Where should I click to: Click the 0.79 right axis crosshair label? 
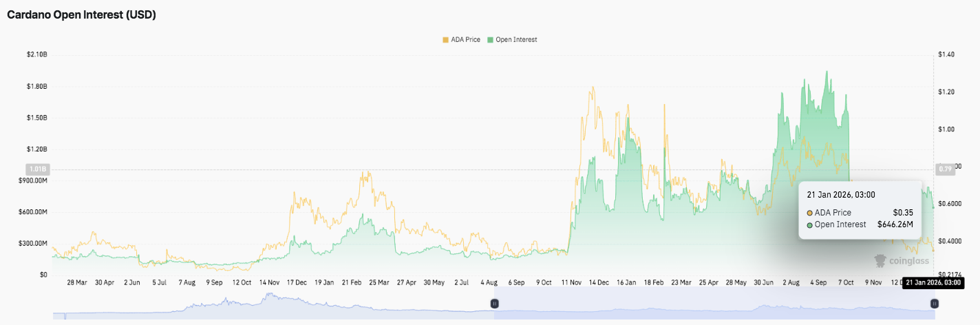point(945,169)
